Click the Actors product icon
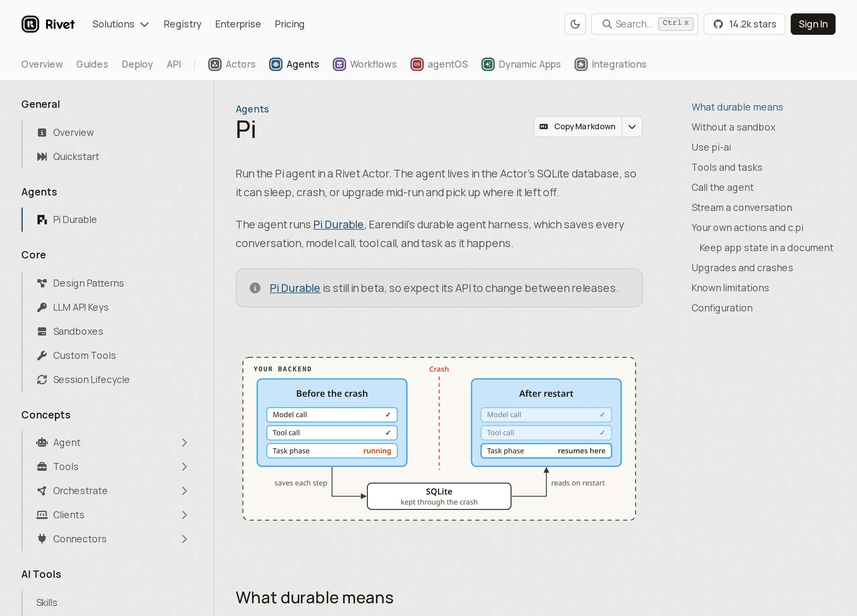 coord(215,64)
